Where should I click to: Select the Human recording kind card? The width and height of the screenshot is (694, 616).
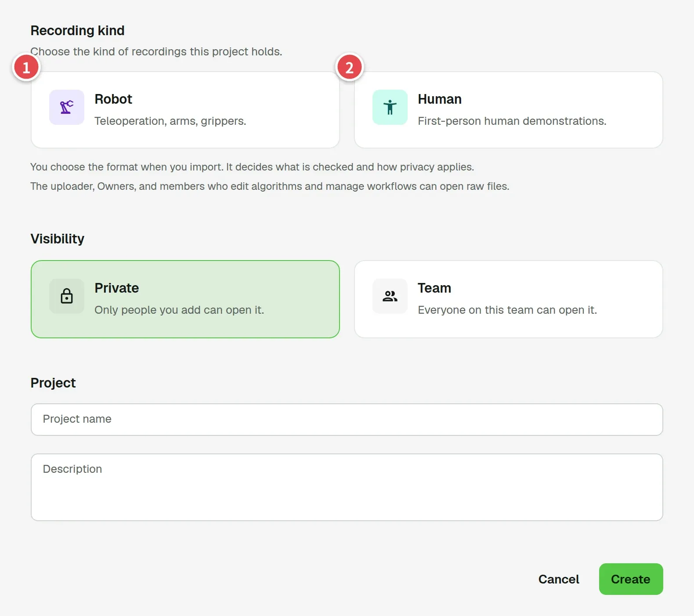point(509,110)
